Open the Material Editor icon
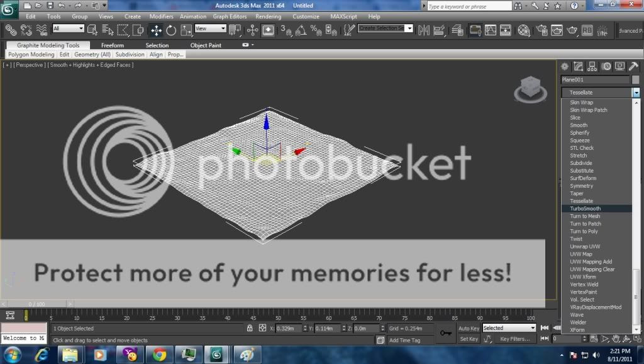Screen dimensions: 644x364 tap(524, 30)
